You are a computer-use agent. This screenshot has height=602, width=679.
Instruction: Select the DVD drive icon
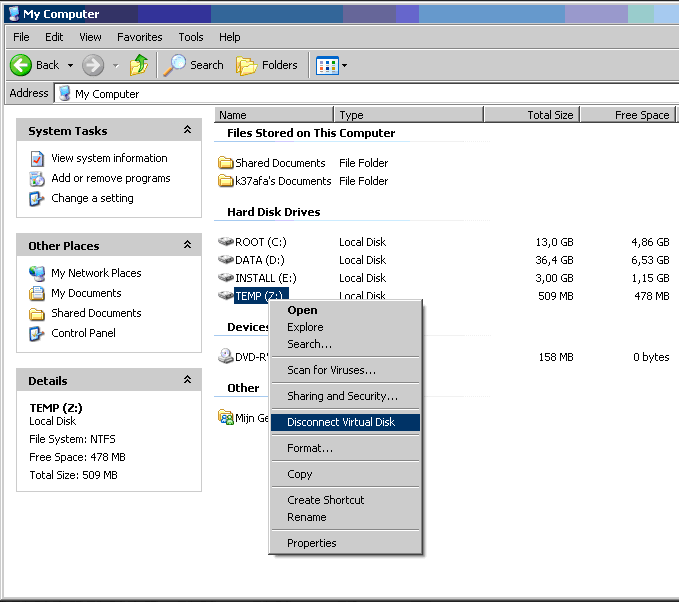(x=226, y=356)
